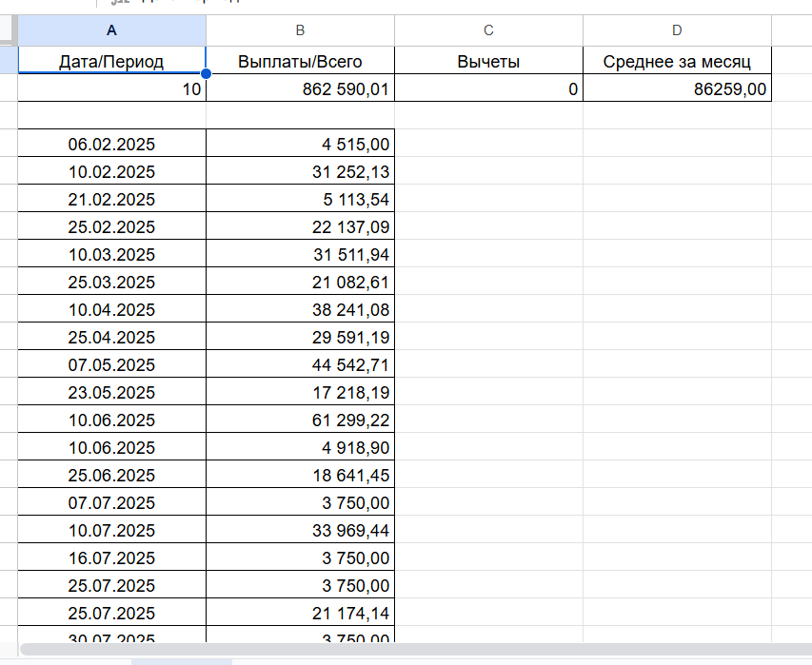Image resolution: width=812 pixels, height=665 pixels.
Task: Select the Вычеты value 0 cell
Action: tap(489, 88)
